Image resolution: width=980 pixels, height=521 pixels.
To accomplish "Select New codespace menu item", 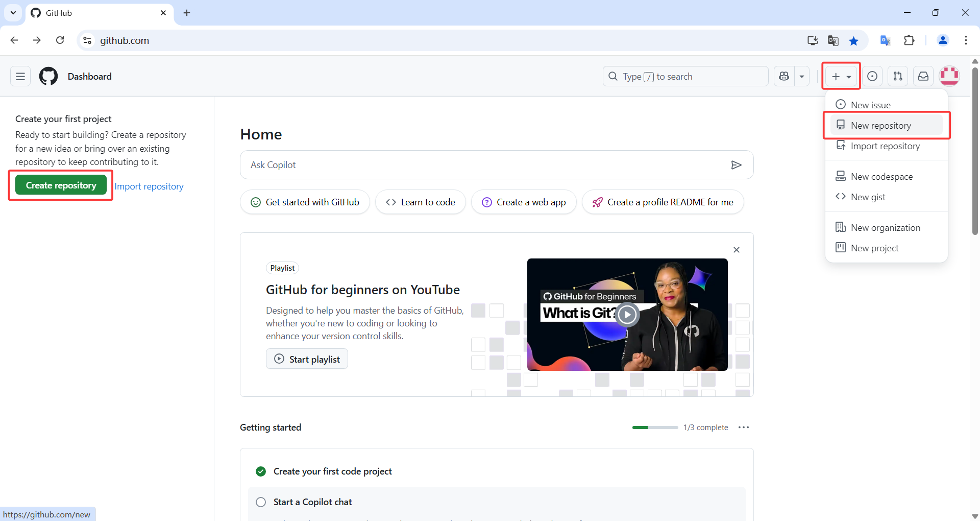I will 887,176.
